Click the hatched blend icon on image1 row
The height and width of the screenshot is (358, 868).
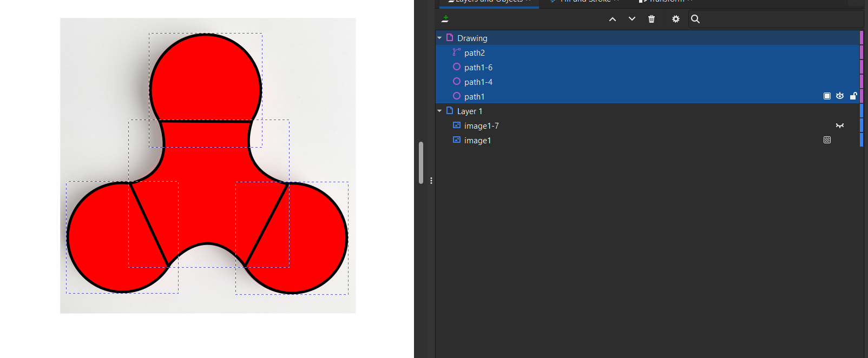tap(827, 140)
